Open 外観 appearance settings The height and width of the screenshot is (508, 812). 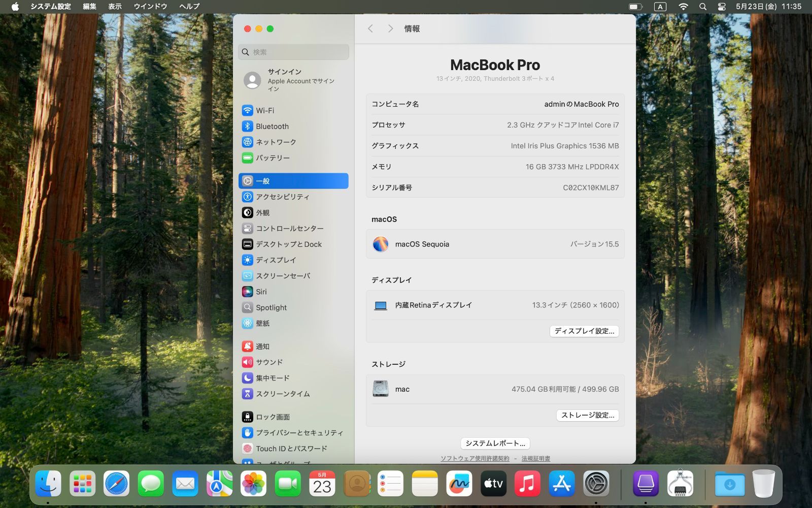point(293,212)
